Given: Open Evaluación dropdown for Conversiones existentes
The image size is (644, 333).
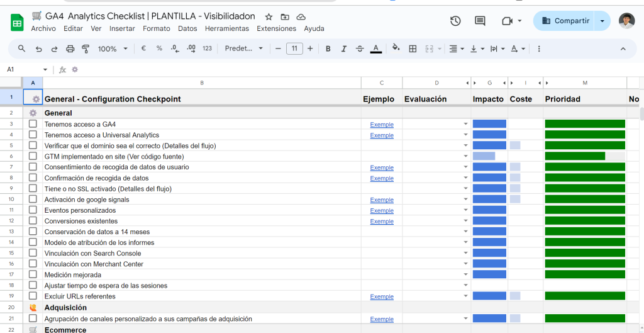Looking at the screenshot, I should tap(465, 221).
